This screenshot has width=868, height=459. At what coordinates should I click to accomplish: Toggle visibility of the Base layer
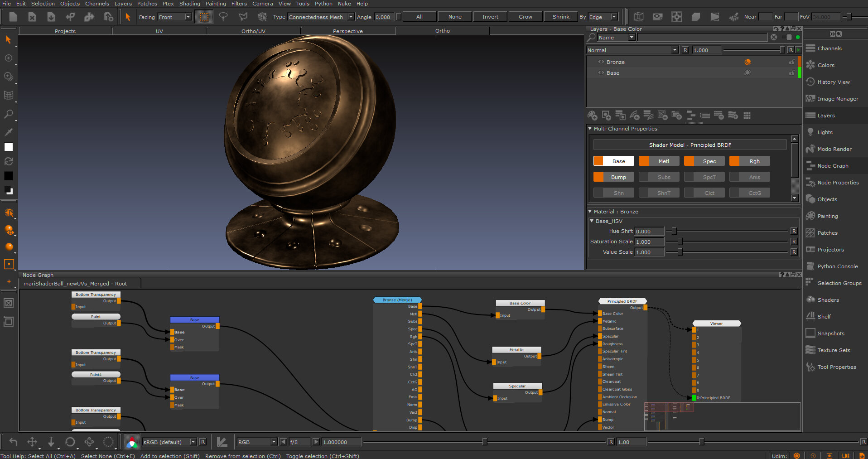click(x=601, y=73)
